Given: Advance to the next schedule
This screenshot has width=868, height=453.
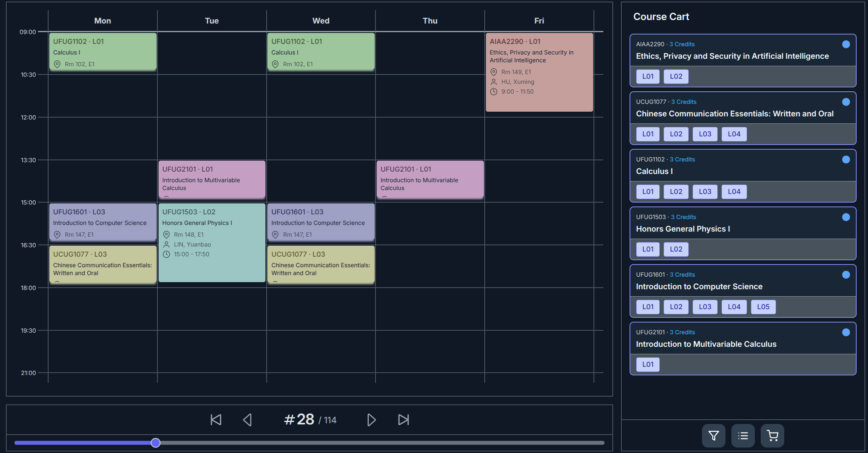Looking at the screenshot, I should (371, 420).
